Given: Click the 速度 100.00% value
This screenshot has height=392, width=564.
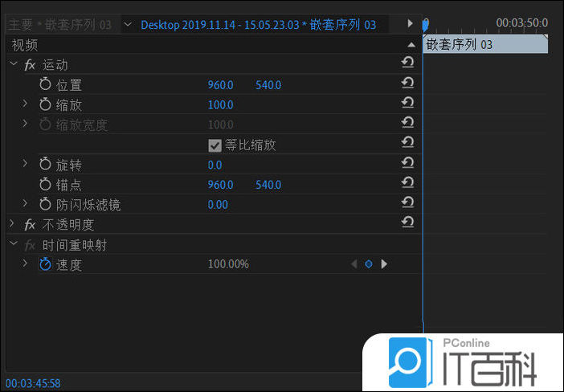Looking at the screenshot, I should (x=228, y=264).
